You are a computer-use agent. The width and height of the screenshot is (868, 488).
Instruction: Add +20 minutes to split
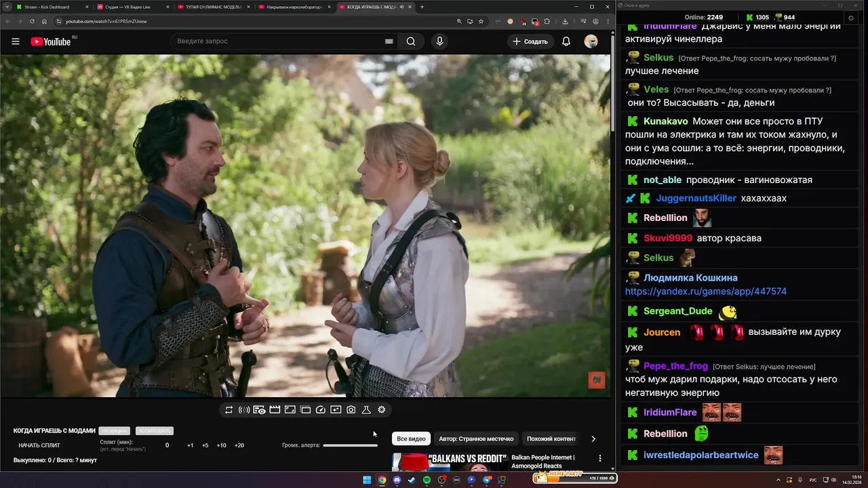239,445
